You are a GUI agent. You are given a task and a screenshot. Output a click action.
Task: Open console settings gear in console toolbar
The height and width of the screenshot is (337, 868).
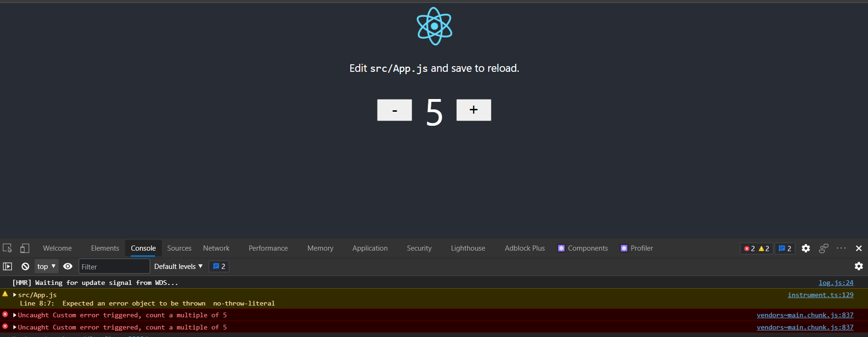[859, 266]
